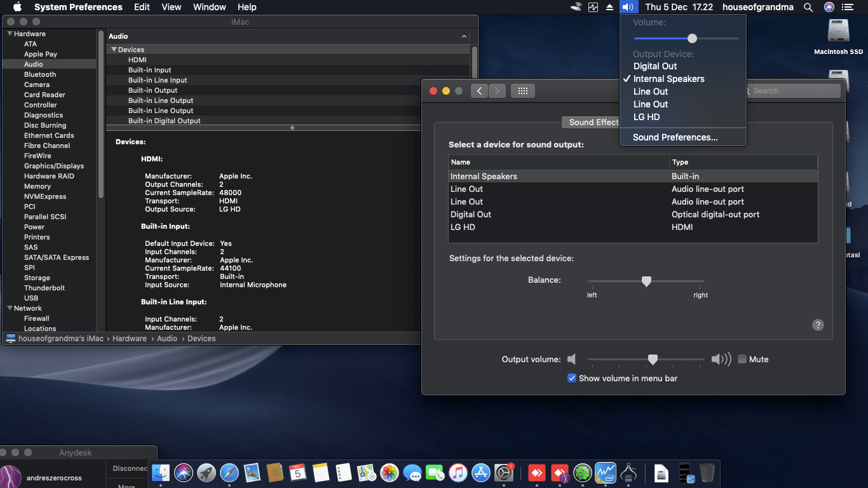Open App Store icon in Dock

pos(480,472)
